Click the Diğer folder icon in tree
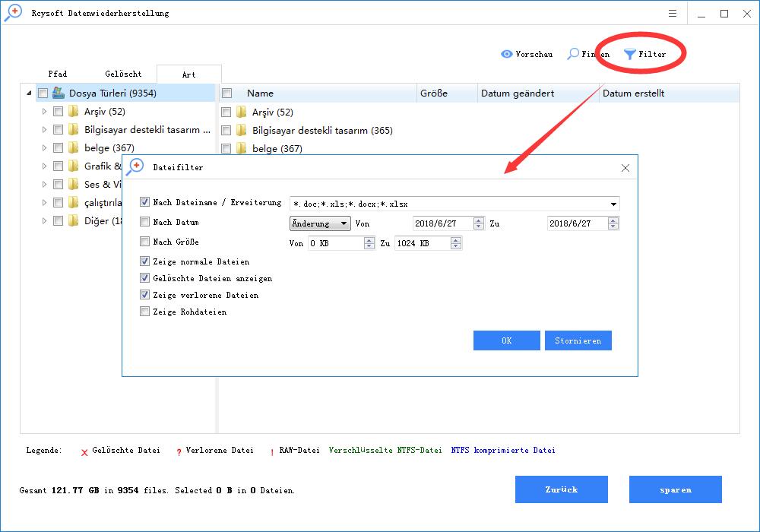This screenshot has width=760, height=532. pos(73,220)
